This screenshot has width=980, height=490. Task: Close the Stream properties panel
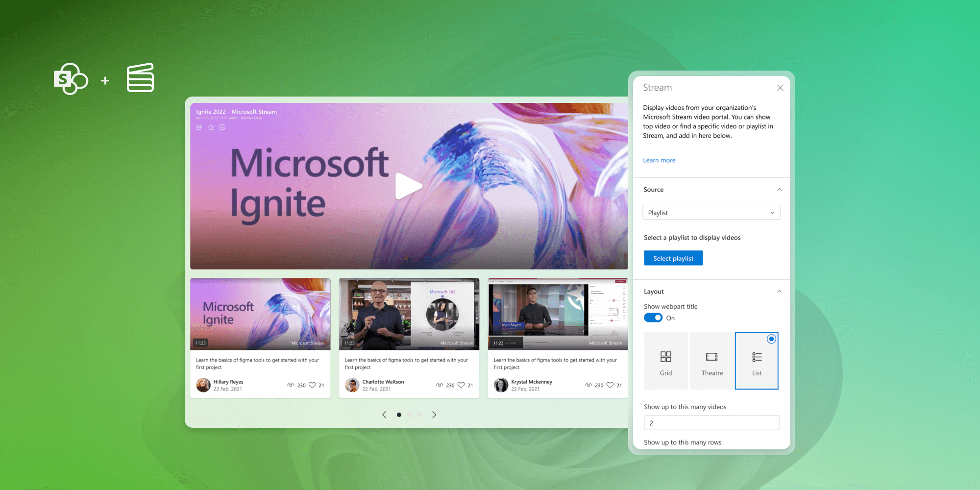[780, 88]
